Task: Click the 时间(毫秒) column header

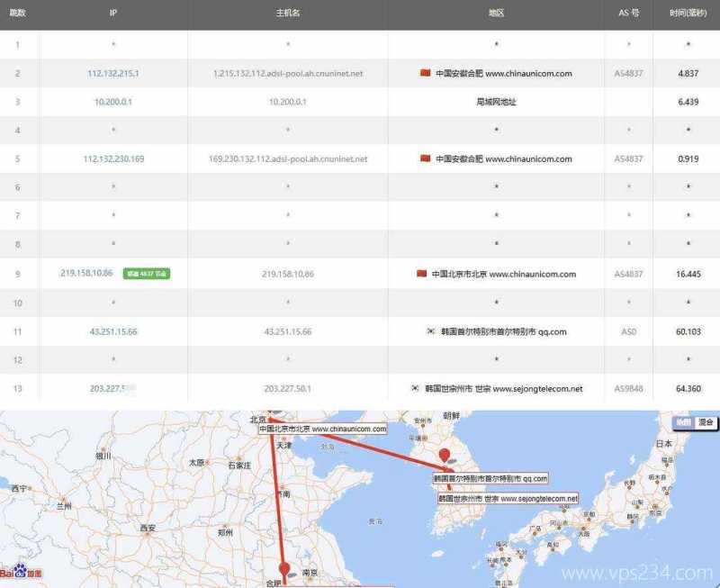Action: (688, 14)
